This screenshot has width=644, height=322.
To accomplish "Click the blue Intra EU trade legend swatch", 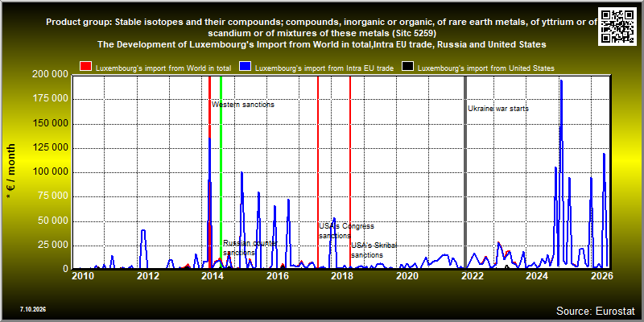I will [x=246, y=68].
